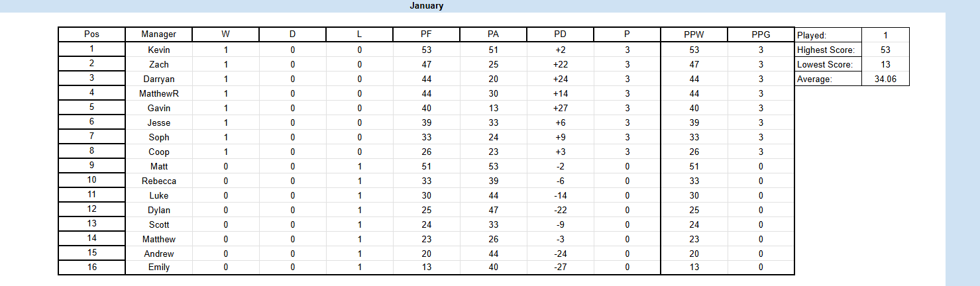Click the PD column header cell
The height and width of the screenshot is (286, 980).
coord(560,34)
